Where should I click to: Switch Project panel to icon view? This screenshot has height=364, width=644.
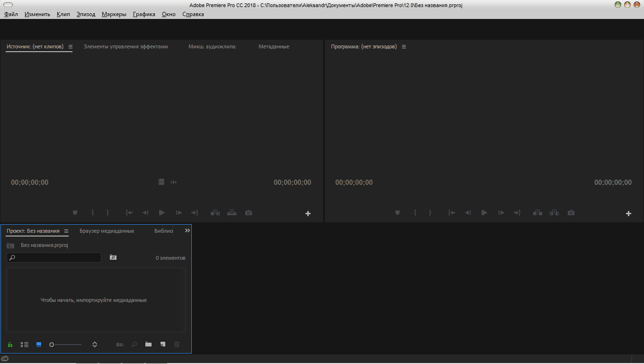coord(39,345)
